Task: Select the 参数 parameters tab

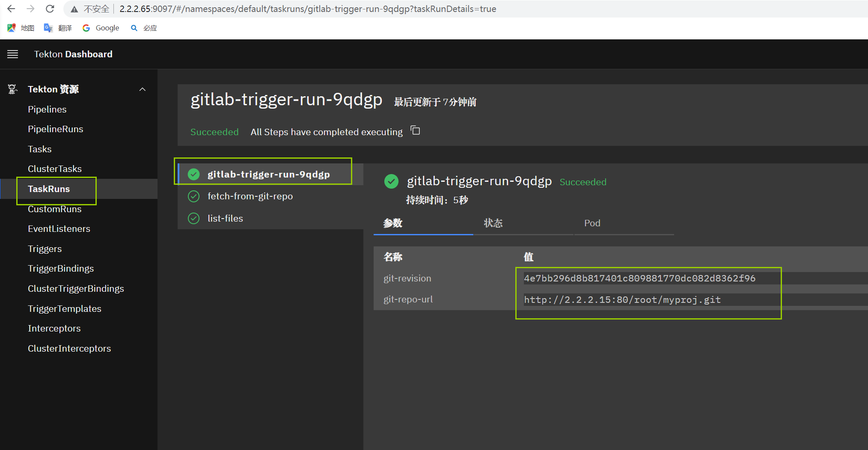Action: pyautogui.click(x=423, y=223)
